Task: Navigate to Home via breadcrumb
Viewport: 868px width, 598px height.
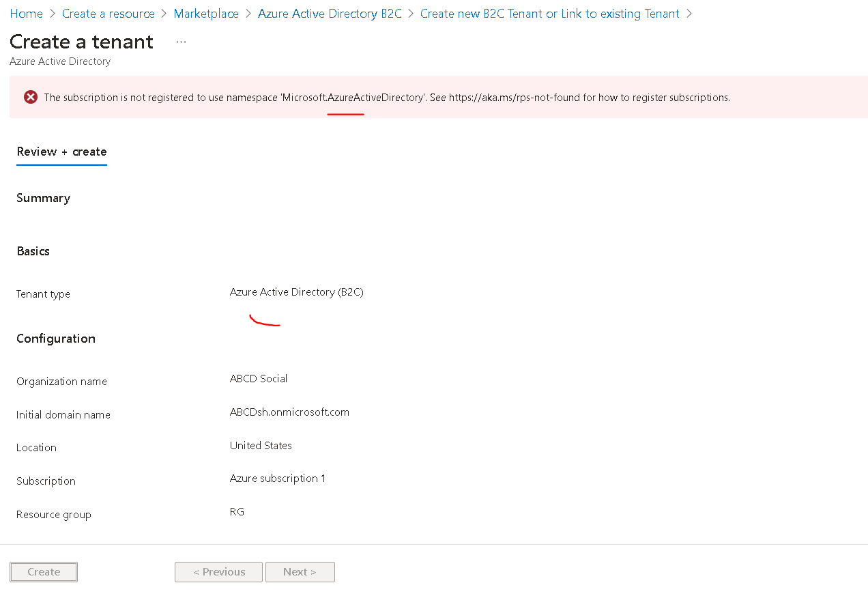Action: (26, 13)
